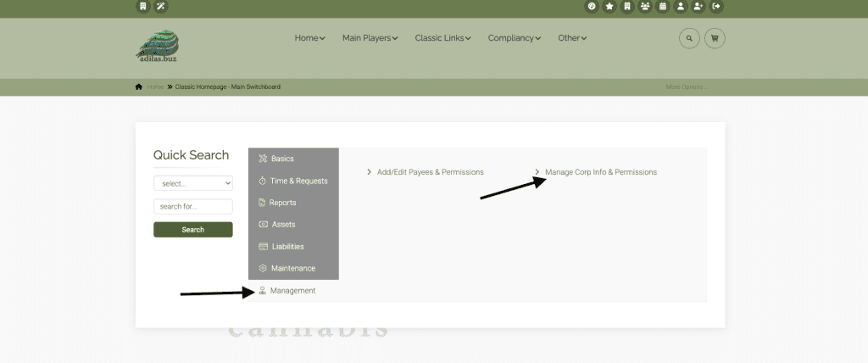Select the Reports sidebar tab

pyautogui.click(x=283, y=203)
